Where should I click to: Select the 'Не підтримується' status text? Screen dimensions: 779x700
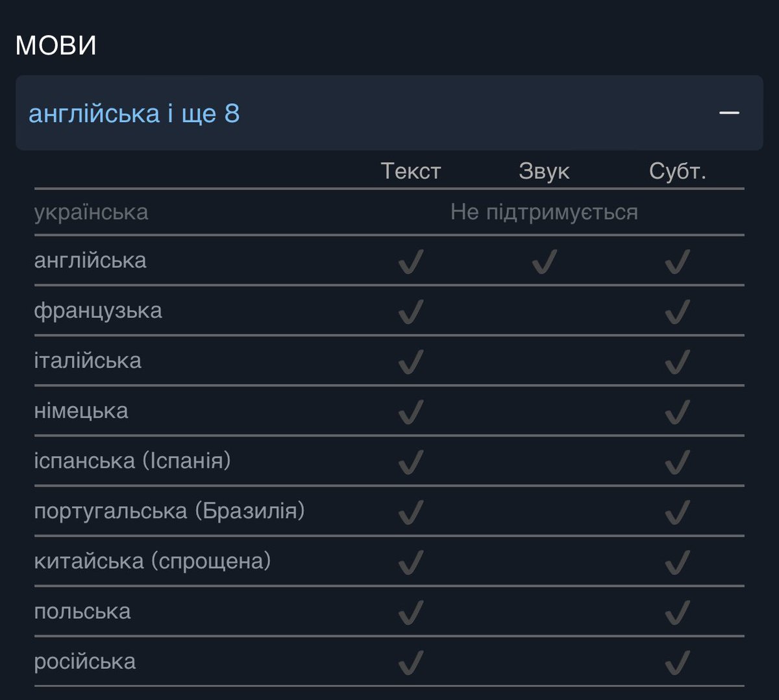click(x=544, y=212)
